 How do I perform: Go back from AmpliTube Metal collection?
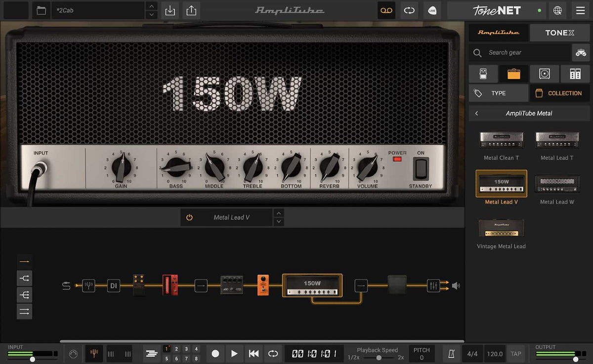[476, 113]
